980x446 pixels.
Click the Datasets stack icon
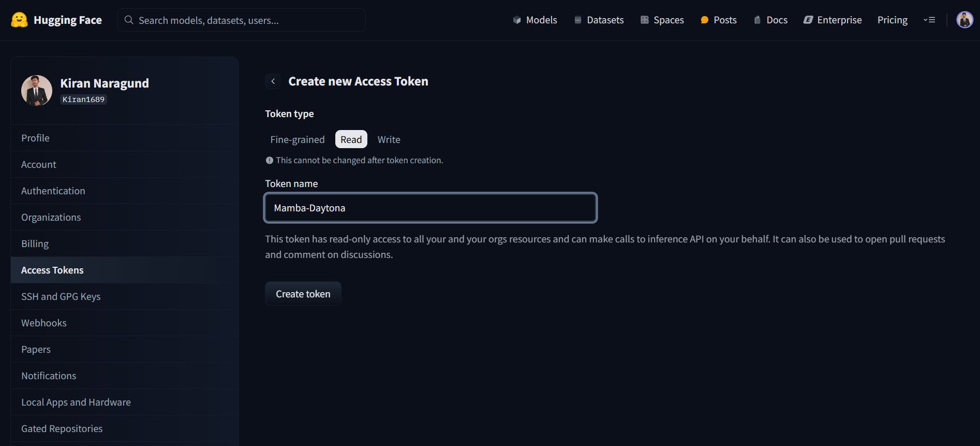coord(578,20)
